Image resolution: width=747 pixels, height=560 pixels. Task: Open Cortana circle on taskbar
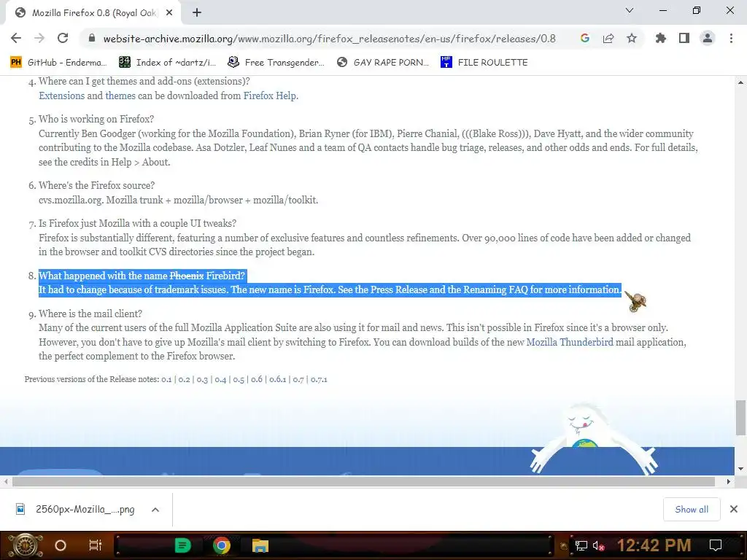61,545
